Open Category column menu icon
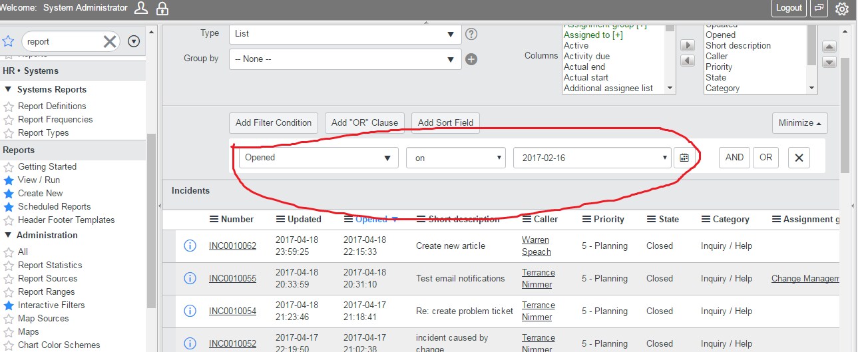 pyautogui.click(x=706, y=220)
